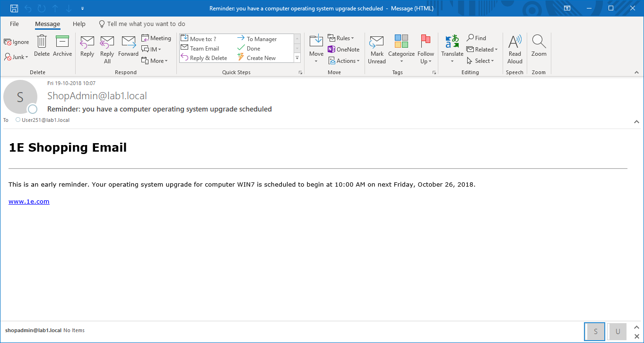This screenshot has width=644, height=343.
Task: Open the www.1e.com hyperlink
Action: (x=29, y=202)
